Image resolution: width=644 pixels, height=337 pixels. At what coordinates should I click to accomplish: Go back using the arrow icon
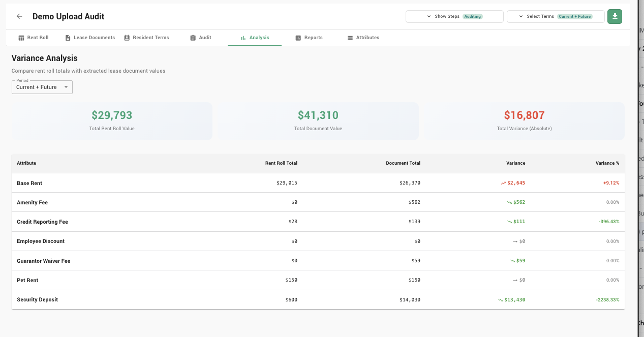[19, 16]
